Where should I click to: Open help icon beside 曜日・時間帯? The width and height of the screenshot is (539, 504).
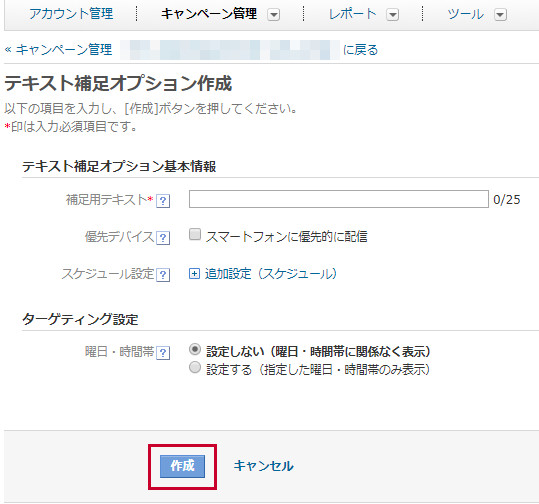[163, 353]
